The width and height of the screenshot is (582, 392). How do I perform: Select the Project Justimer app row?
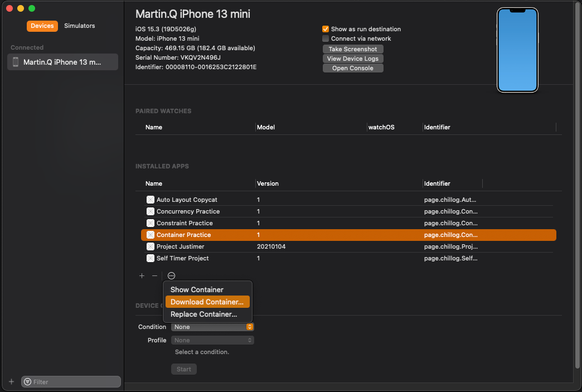pos(348,246)
